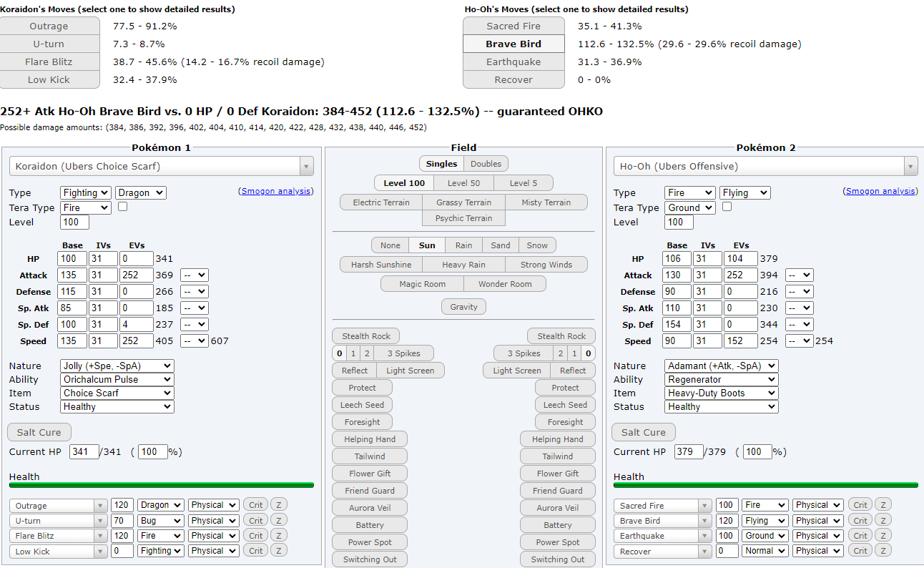Image resolution: width=924 pixels, height=568 pixels.
Task: Enable Reflect on Koraidon's side
Action: click(355, 371)
